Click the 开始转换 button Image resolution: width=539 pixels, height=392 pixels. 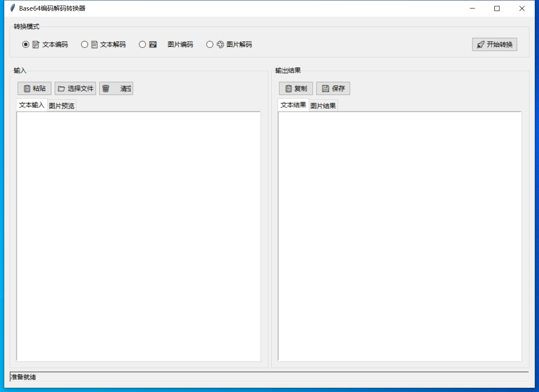[x=494, y=45]
